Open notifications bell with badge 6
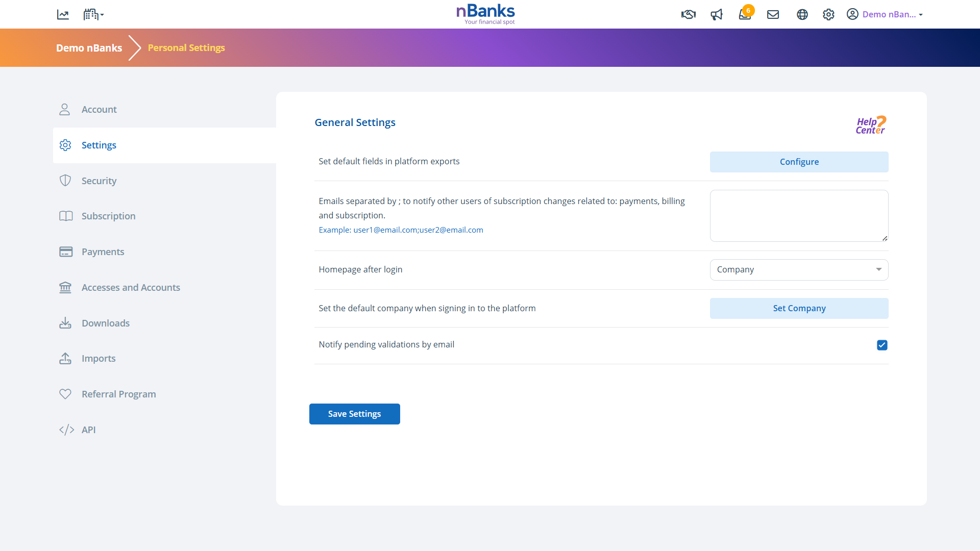 coord(745,14)
